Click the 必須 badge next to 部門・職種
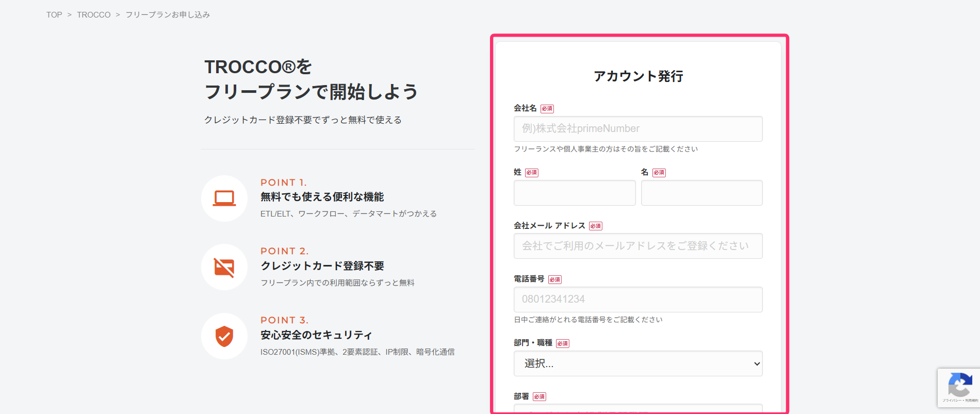The image size is (980, 414). click(562, 343)
